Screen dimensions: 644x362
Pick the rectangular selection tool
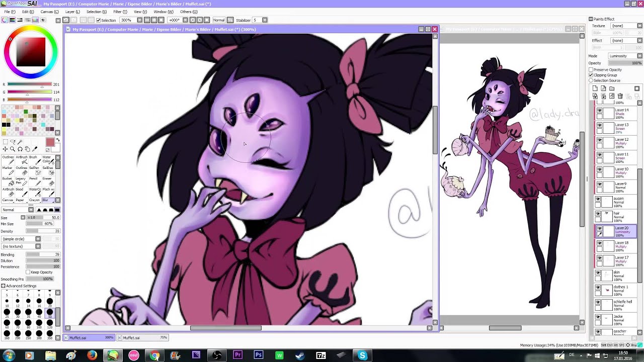5,142
